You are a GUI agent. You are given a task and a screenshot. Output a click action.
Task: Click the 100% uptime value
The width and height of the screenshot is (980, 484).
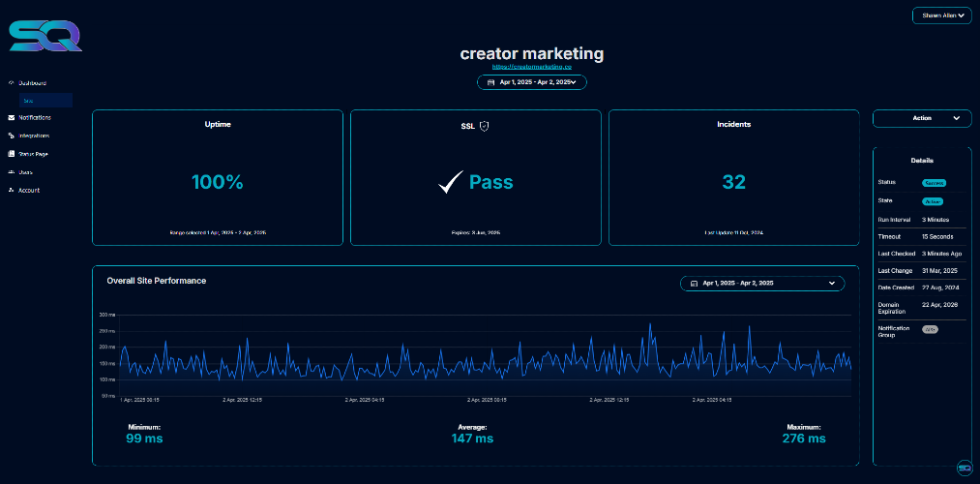point(218,182)
